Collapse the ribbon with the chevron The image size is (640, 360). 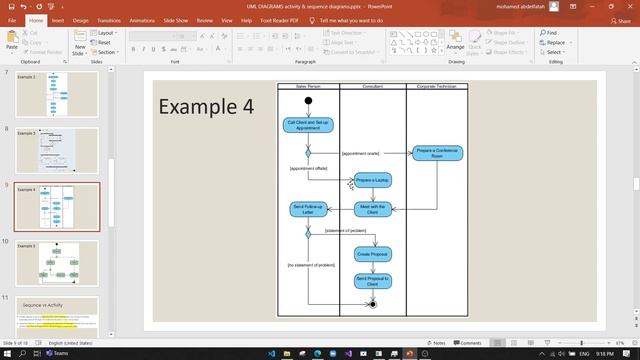[x=634, y=62]
